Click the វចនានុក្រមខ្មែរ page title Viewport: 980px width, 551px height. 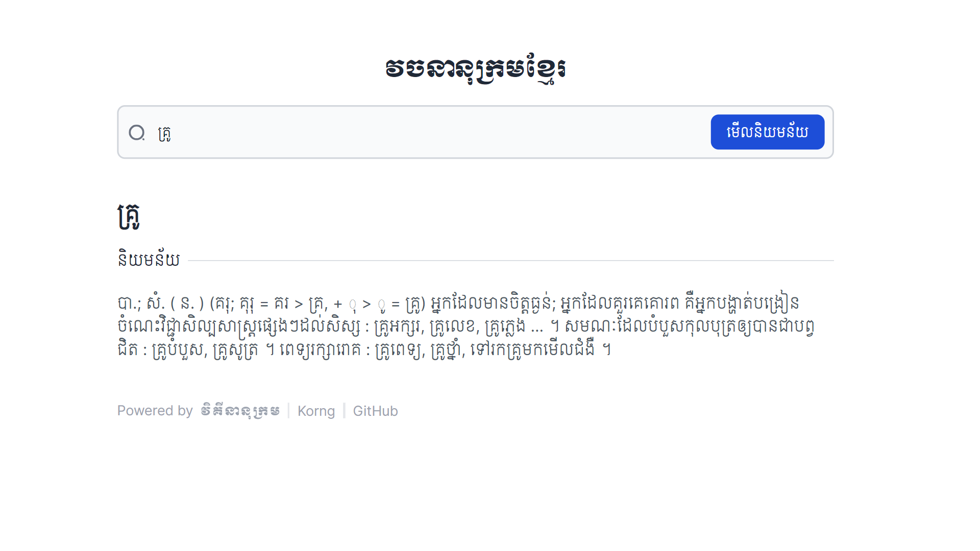[x=475, y=69]
